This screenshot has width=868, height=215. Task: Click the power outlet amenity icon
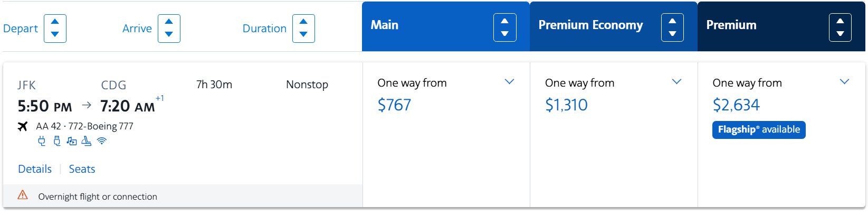(42, 141)
